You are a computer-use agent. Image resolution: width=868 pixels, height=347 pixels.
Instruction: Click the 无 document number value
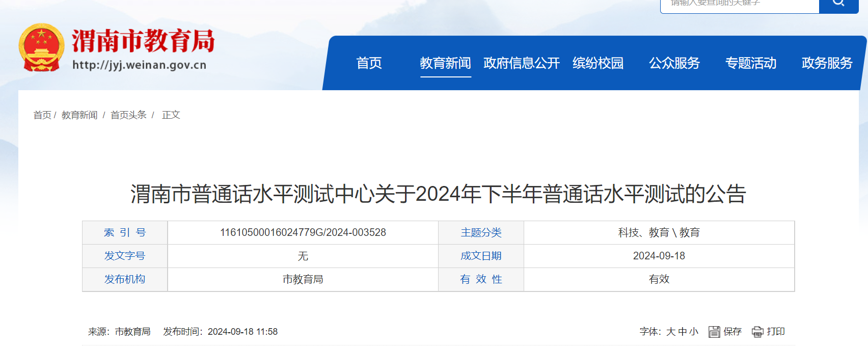[x=303, y=256]
